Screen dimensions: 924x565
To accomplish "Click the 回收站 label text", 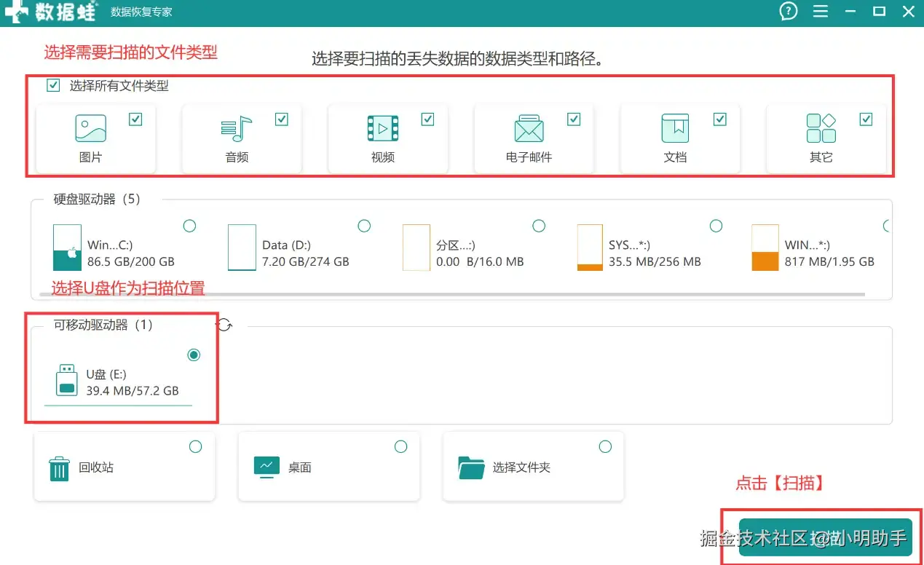I will click(96, 467).
